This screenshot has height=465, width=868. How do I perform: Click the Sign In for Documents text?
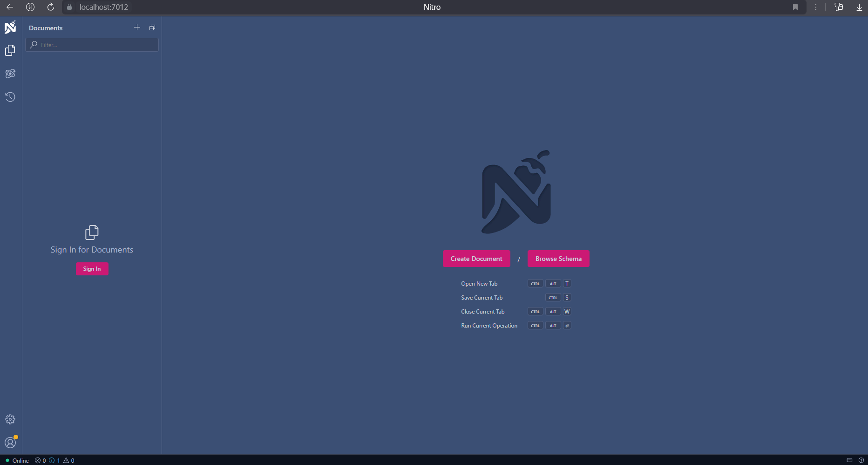pyautogui.click(x=92, y=250)
